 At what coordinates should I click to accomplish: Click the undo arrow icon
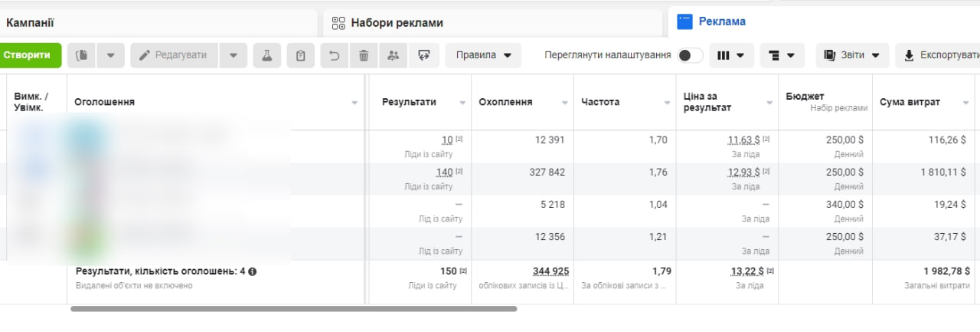pyautogui.click(x=334, y=55)
